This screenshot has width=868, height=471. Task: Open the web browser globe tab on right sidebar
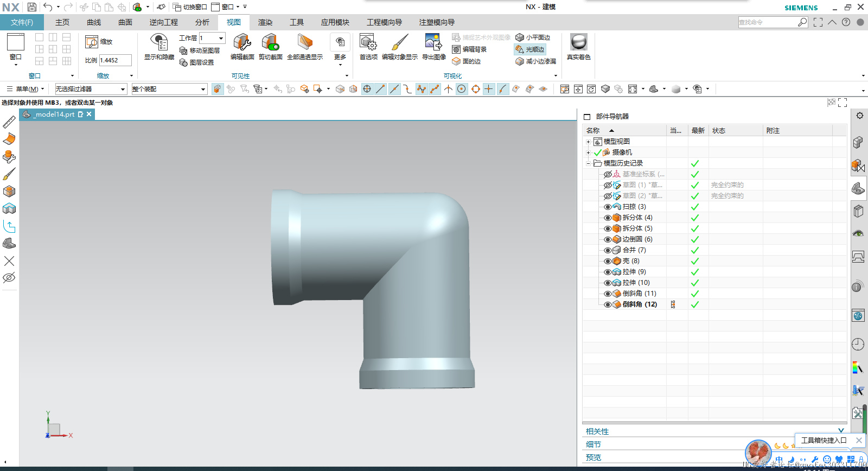(x=858, y=316)
